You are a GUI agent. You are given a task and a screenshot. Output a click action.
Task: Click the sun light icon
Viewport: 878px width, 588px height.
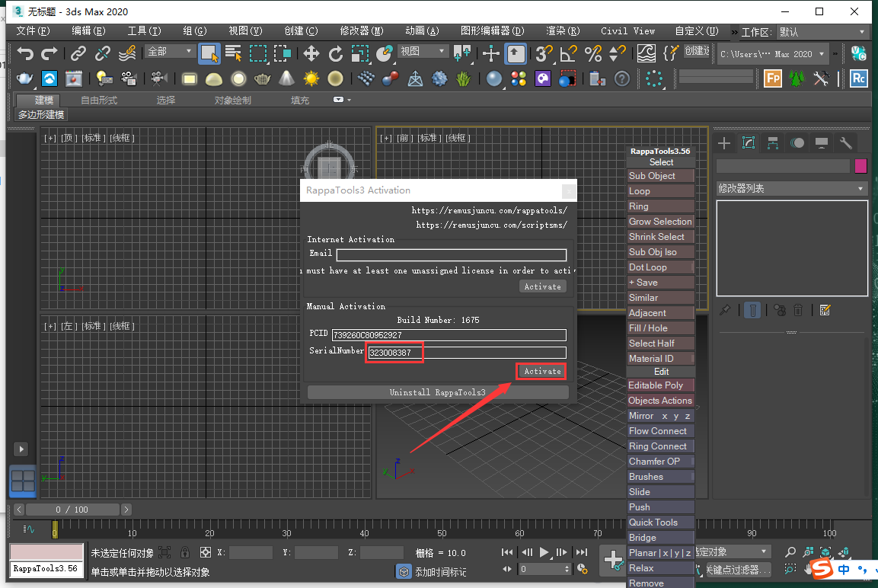(311, 78)
